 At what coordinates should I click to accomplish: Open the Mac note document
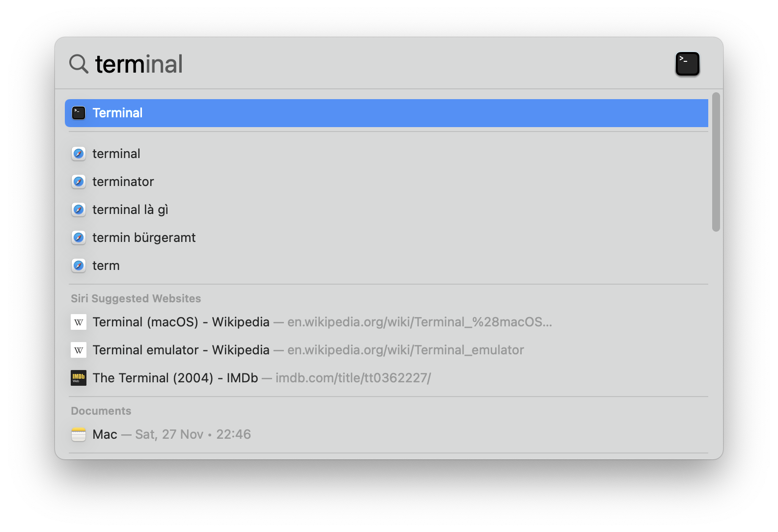click(105, 434)
